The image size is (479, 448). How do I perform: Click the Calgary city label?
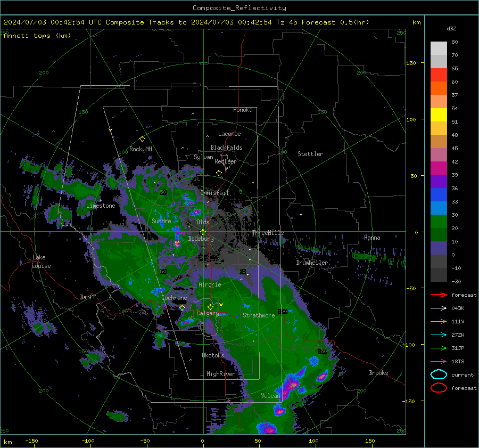coord(208,313)
